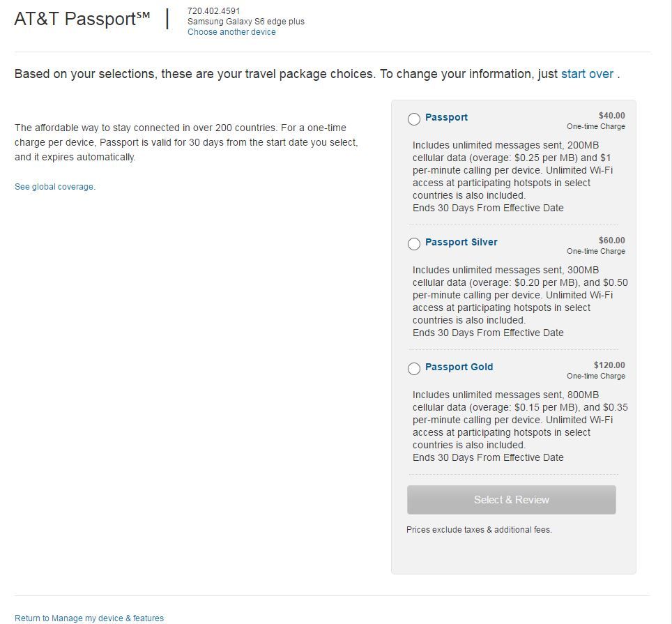Screen dimensions: 672x624
Task: Return to Manage my device & features
Action: (89, 618)
